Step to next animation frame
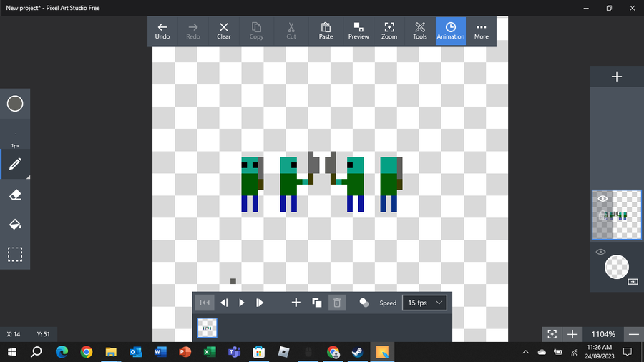 pos(260,303)
